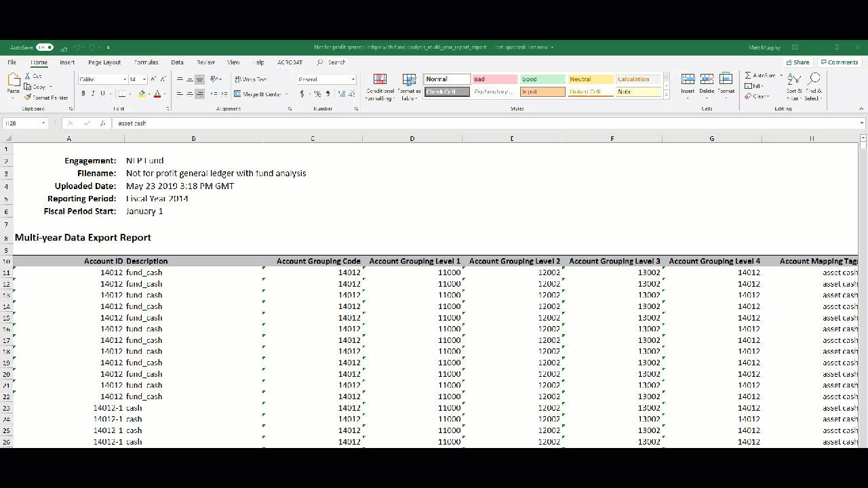Toggle Bold formatting

pyautogui.click(x=83, y=94)
